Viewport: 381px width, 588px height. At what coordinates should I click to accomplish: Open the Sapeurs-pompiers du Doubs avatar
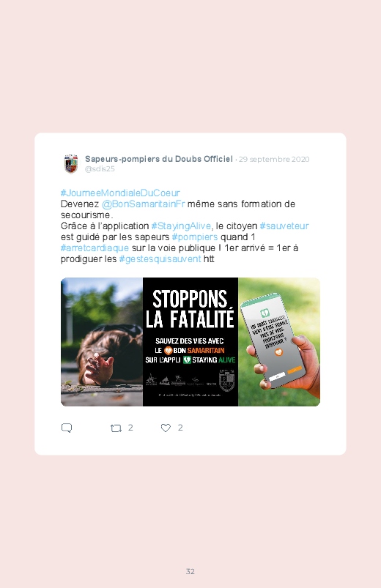(71, 164)
